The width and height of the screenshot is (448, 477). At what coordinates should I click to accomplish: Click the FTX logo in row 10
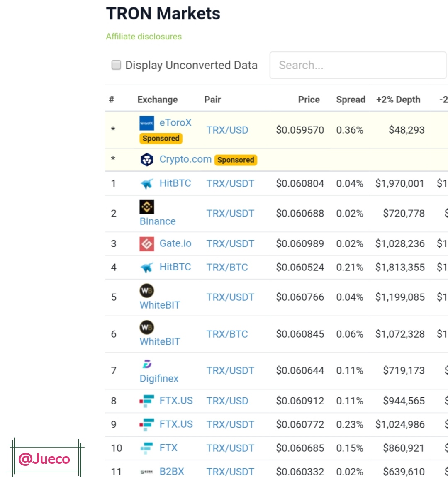[x=146, y=448]
